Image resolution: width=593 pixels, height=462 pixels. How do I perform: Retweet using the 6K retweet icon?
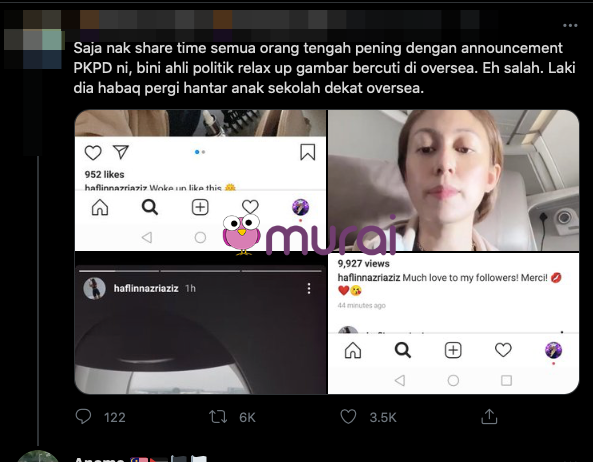tap(218, 417)
